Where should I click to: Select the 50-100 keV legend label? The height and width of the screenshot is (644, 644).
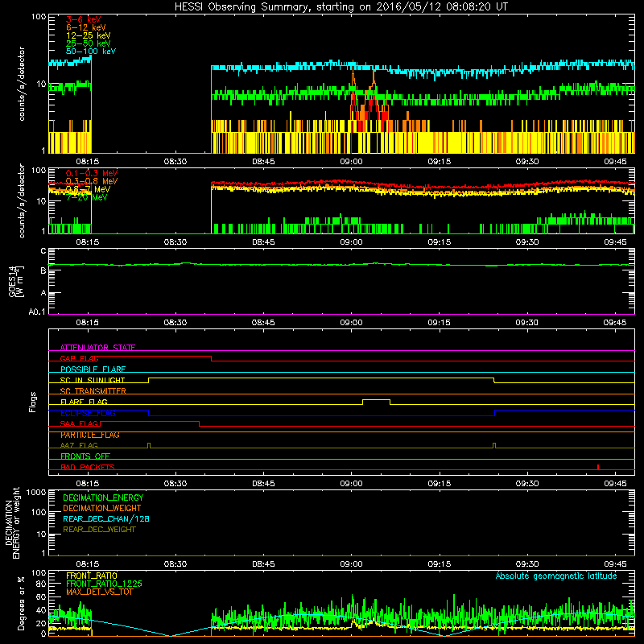click(x=91, y=52)
